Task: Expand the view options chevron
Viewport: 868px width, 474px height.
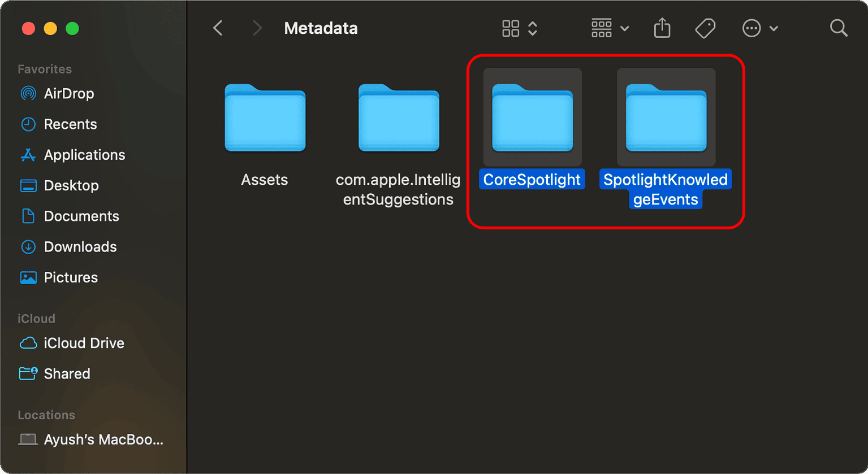Action: (532, 28)
